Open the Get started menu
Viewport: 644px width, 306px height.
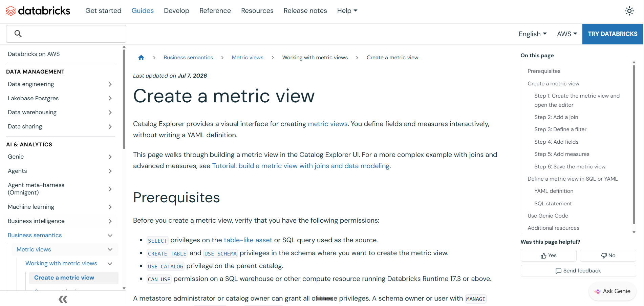coord(103,11)
